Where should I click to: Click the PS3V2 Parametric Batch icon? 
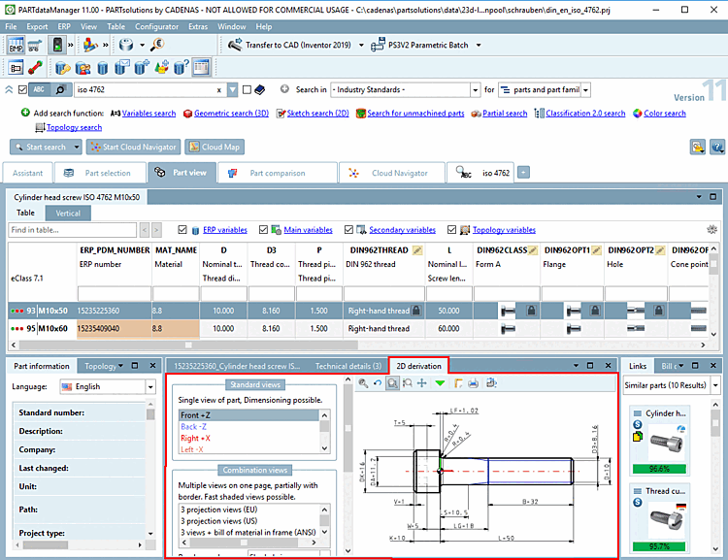[378, 45]
